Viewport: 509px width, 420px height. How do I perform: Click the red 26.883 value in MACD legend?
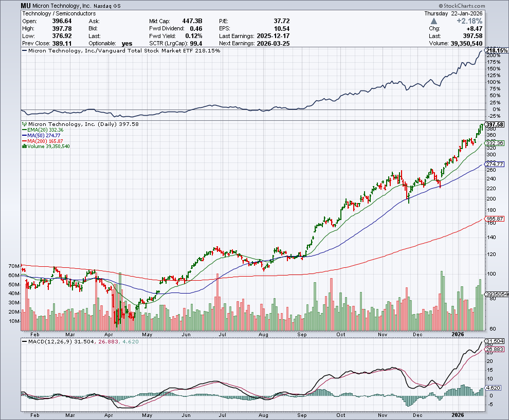click(108, 342)
